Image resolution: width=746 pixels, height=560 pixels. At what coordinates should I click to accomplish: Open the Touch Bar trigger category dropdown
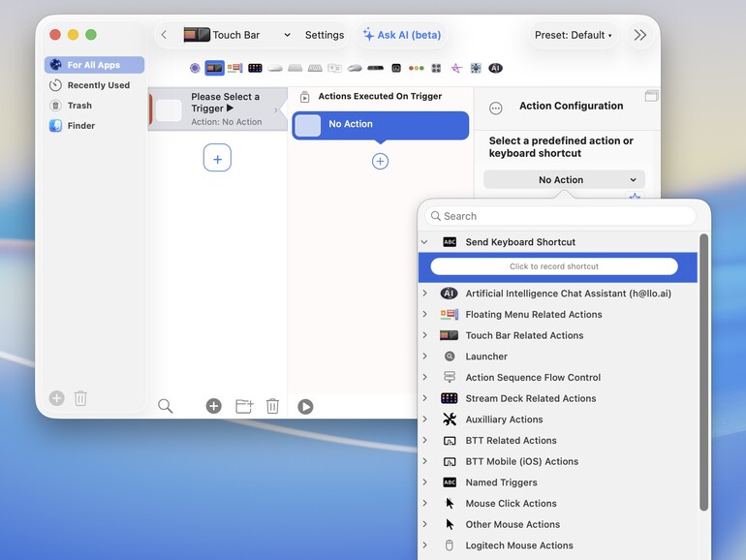[236, 35]
